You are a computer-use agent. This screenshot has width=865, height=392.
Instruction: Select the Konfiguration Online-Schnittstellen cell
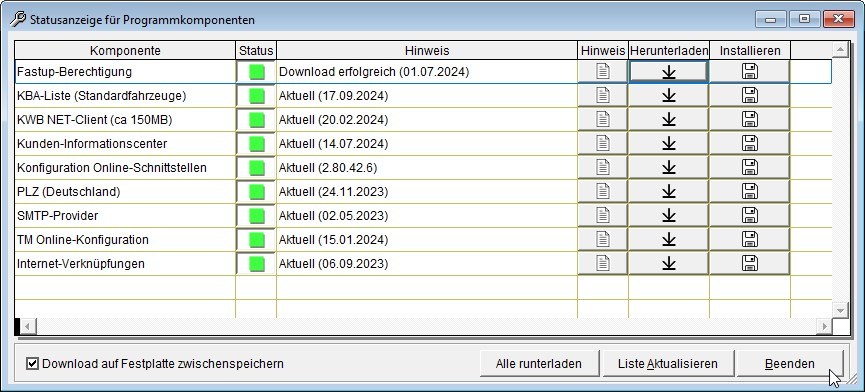coord(125,168)
